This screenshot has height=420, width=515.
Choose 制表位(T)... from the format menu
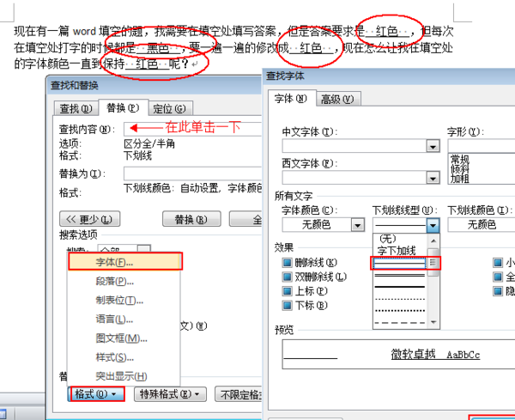[x=124, y=301]
